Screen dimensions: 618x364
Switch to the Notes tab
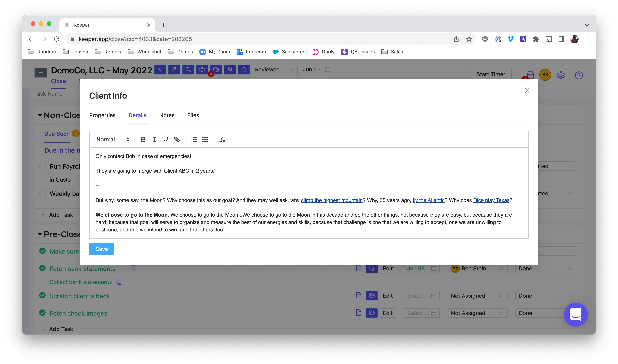(167, 115)
